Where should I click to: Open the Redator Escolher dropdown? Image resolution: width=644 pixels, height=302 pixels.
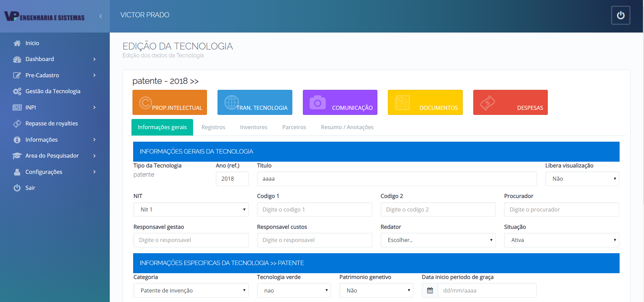(x=438, y=240)
